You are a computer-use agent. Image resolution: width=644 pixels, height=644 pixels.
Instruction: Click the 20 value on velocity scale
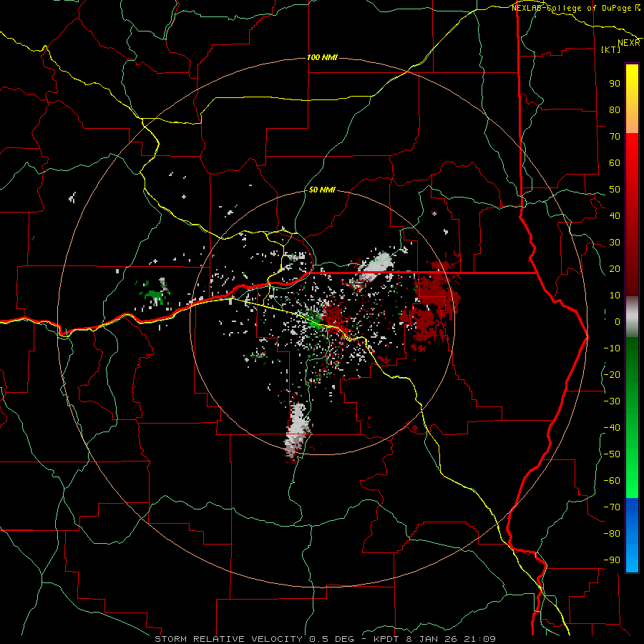click(615, 269)
